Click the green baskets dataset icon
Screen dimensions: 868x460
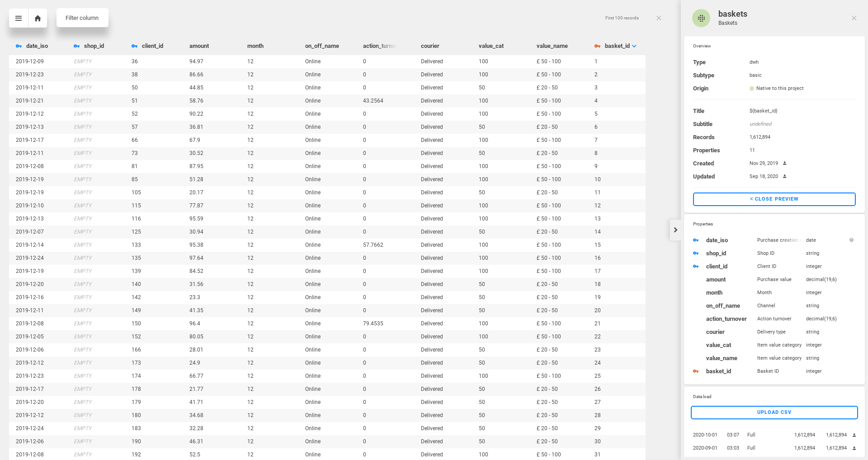coord(701,18)
